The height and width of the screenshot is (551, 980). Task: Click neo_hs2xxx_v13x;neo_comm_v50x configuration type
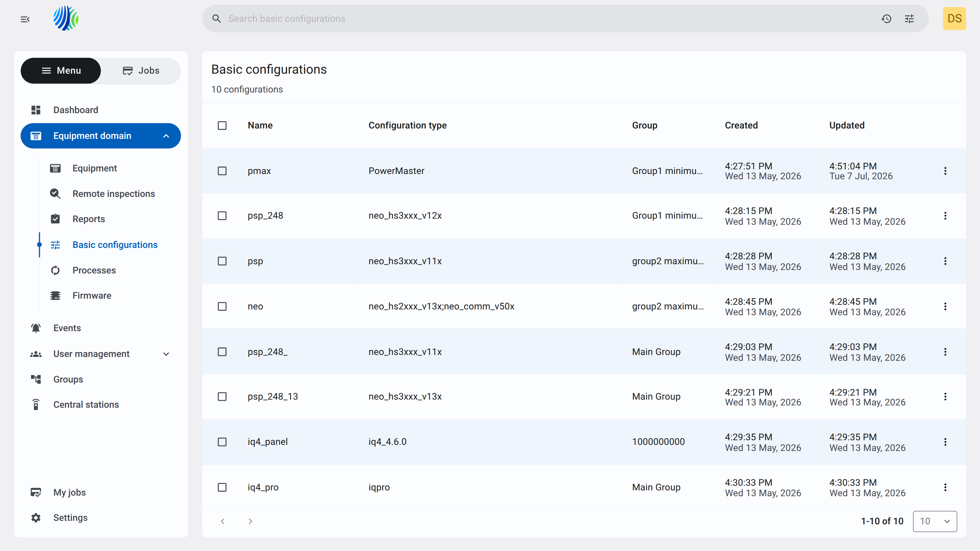[x=441, y=307]
